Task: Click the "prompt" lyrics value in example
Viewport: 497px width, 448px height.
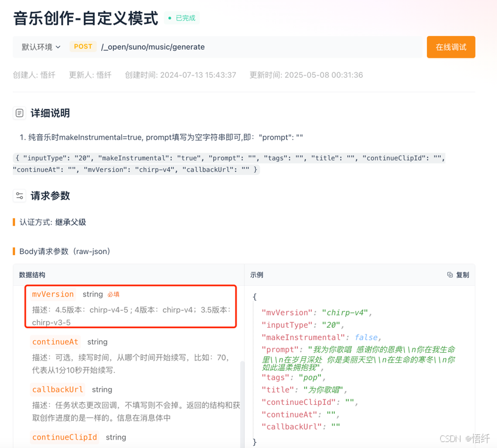Action: (x=358, y=358)
